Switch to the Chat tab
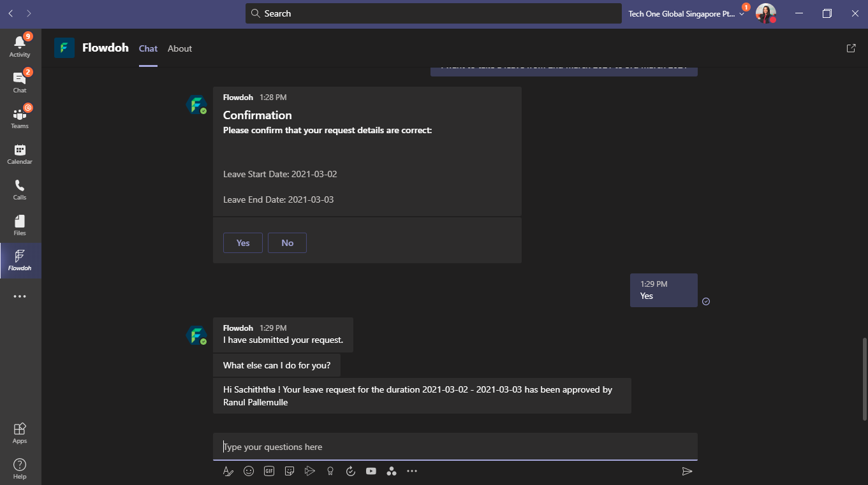Image resolution: width=868 pixels, height=485 pixels. [x=148, y=48]
